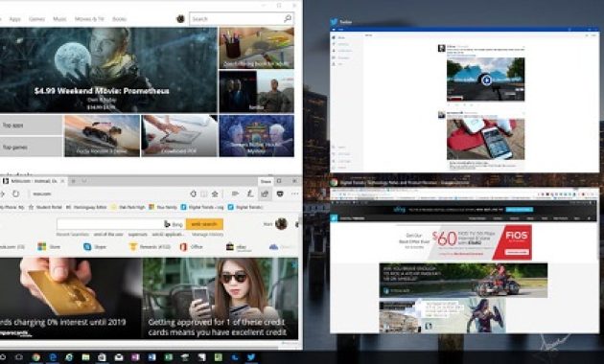Click the Share icon in Edge

[265, 193]
